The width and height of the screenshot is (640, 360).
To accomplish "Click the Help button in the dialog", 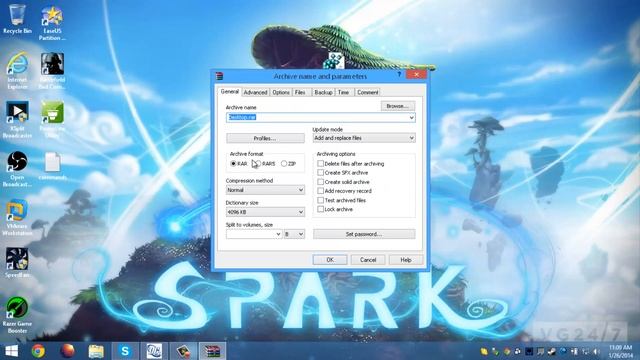I will (406, 260).
